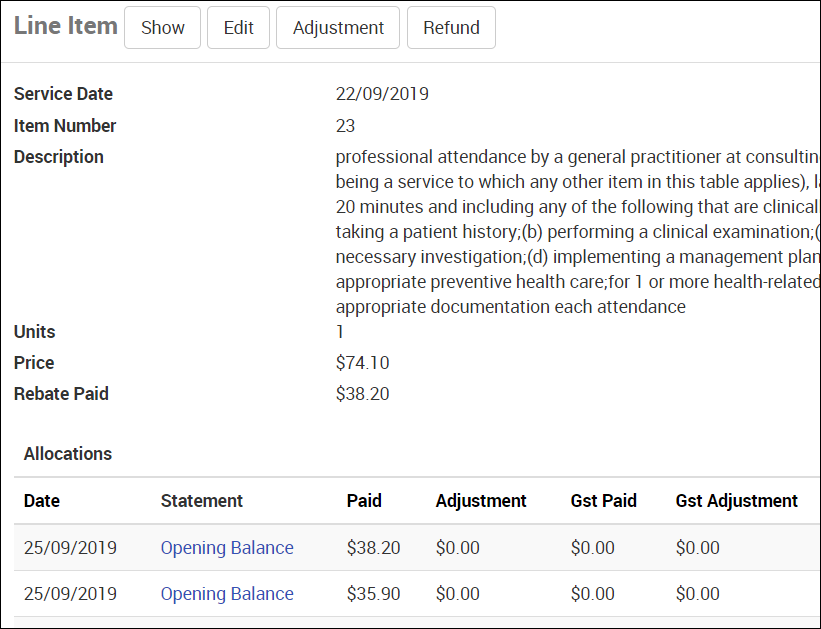Click the Description label
Screen dimensions: 821x629
coord(59,157)
